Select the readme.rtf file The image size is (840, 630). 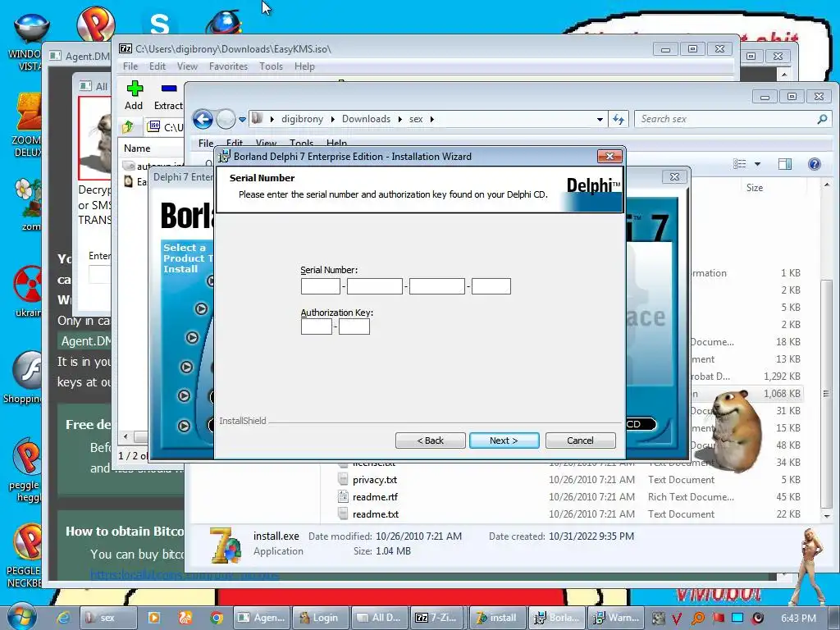click(375, 496)
